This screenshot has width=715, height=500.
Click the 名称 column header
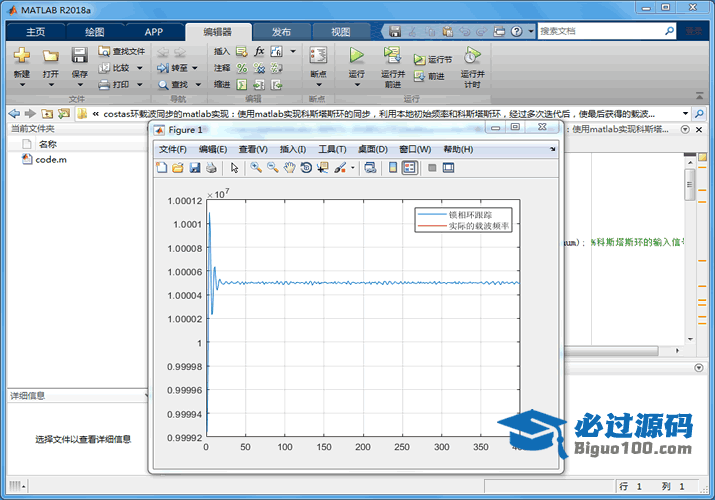47,144
